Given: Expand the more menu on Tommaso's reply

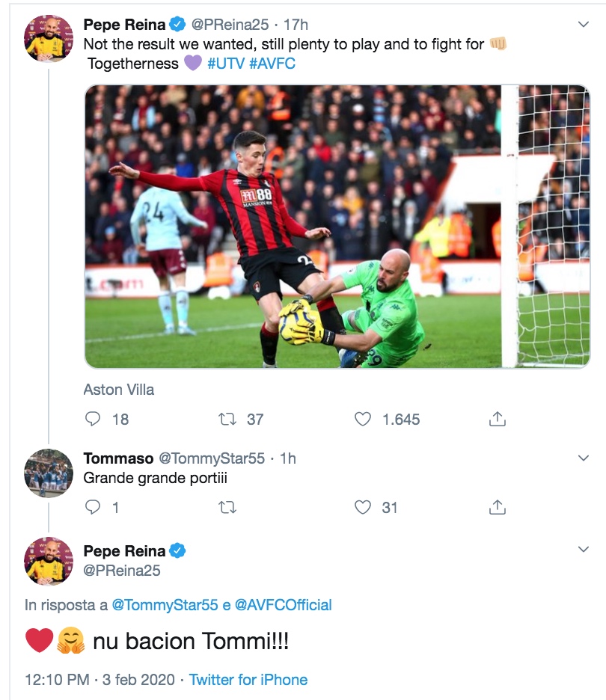Looking at the screenshot, I should point(584,458).
